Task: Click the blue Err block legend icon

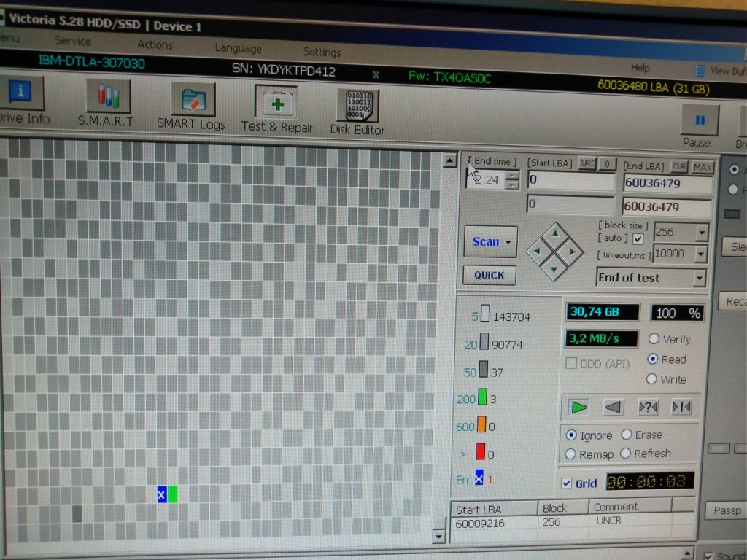Action: 479,478
